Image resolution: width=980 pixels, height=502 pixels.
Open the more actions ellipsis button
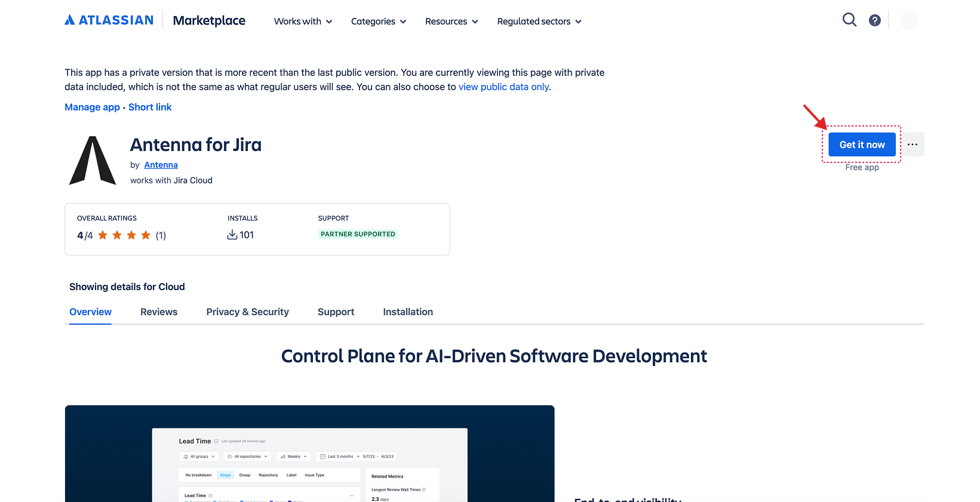click(913, 144)
